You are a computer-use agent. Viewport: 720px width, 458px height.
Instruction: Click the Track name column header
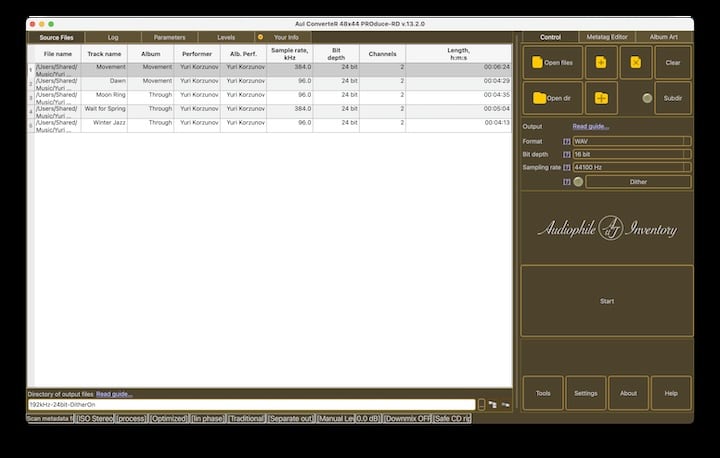(x=104, y=54)
